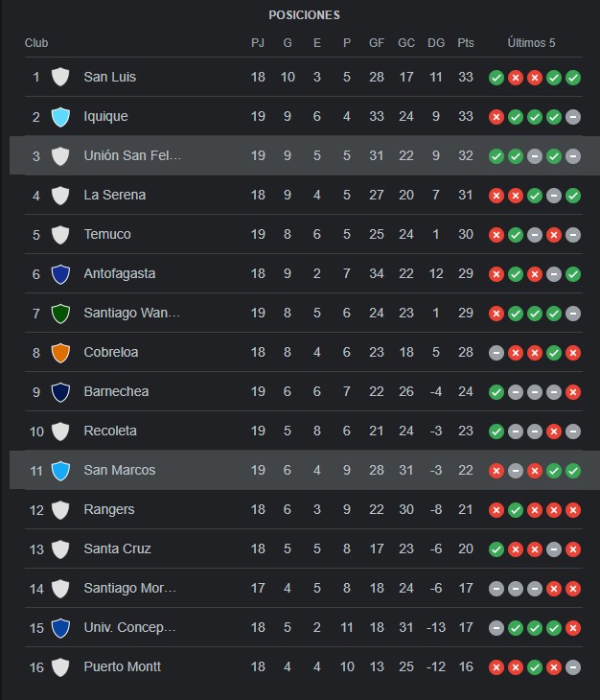Image resolution: width=600 pixels, height=700 pixels.
Task: Click Rangers' last red loss indicator
Action: 573,510
